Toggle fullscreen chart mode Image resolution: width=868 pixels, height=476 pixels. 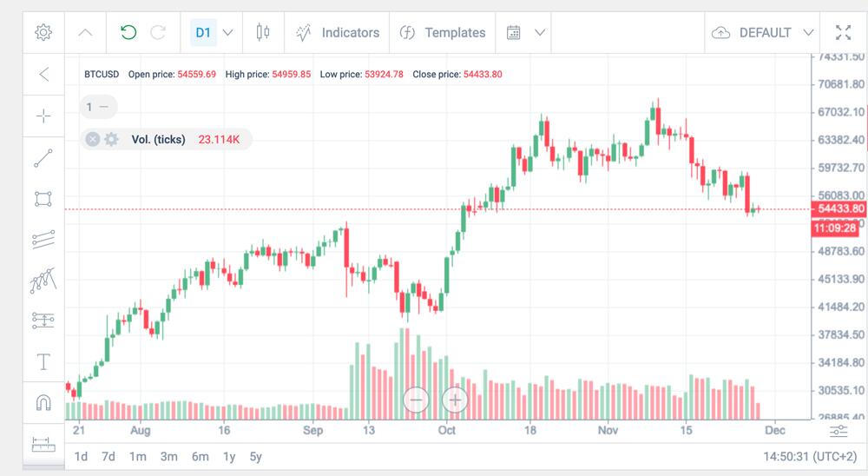pyautogui.click(x=843, y=33)
